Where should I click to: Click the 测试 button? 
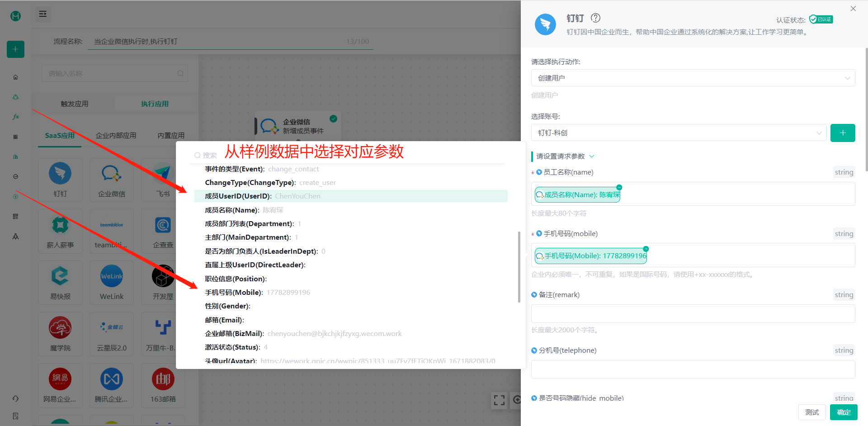click(812, 412)
